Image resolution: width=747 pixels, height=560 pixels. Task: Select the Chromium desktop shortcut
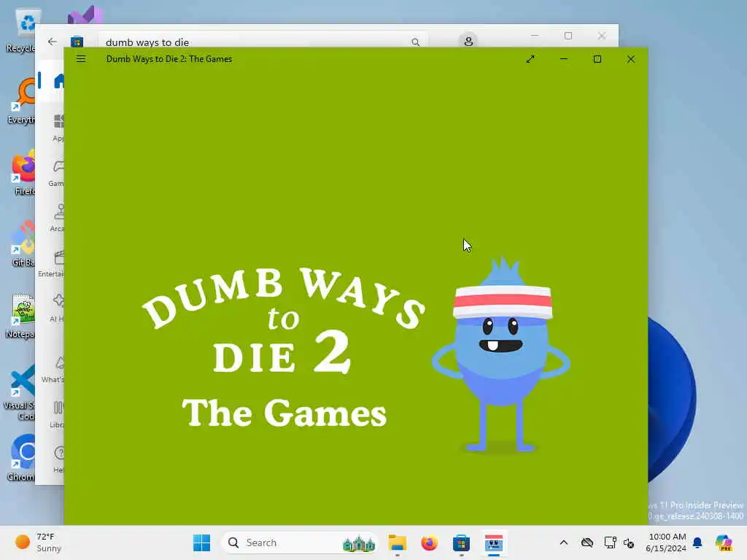(x=21, y=457)
